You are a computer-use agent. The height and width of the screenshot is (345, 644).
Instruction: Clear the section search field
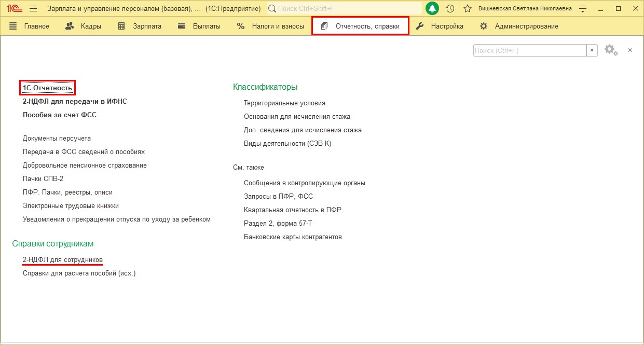tap(592, 50)
